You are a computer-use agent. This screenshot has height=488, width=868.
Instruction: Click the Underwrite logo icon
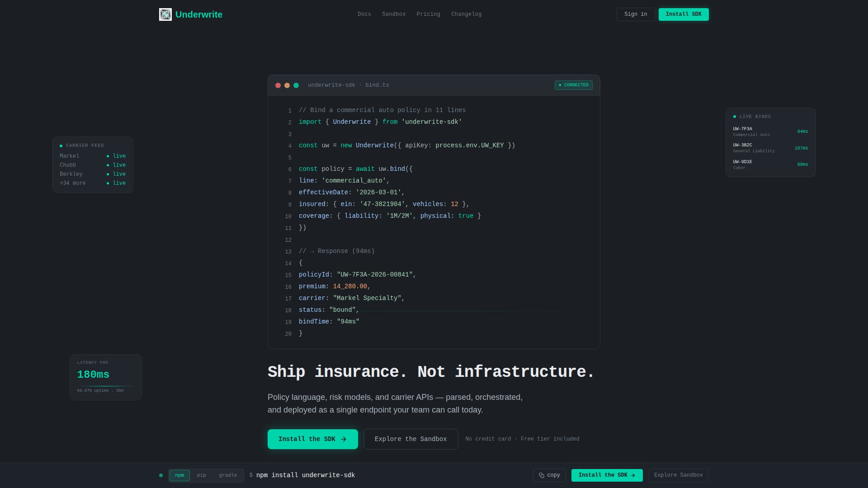[165, 14]
